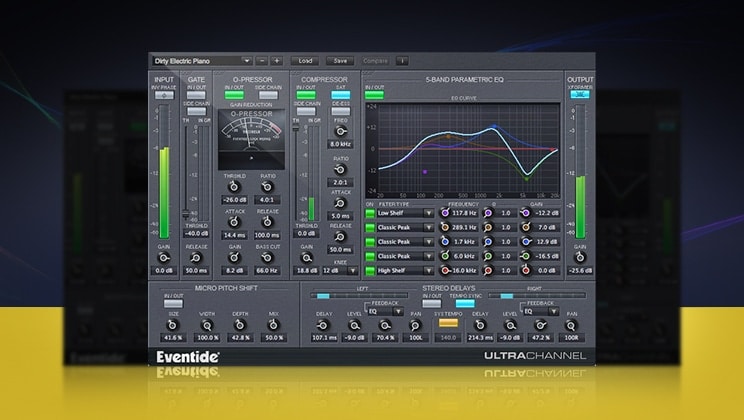Viewport: 744px width, 420px height.
Task: Open the right delay FEEDBACK EQ dropdown
Action: (x=541, y=311)
